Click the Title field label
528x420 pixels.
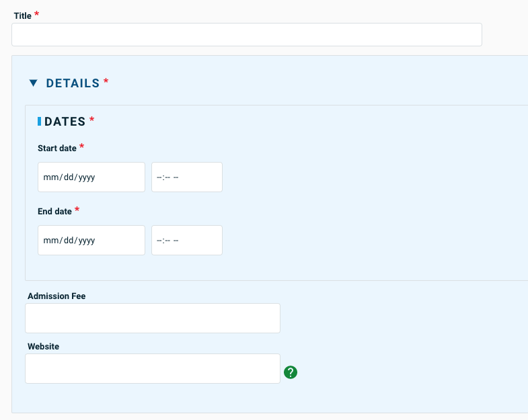[x=23, y=16]
